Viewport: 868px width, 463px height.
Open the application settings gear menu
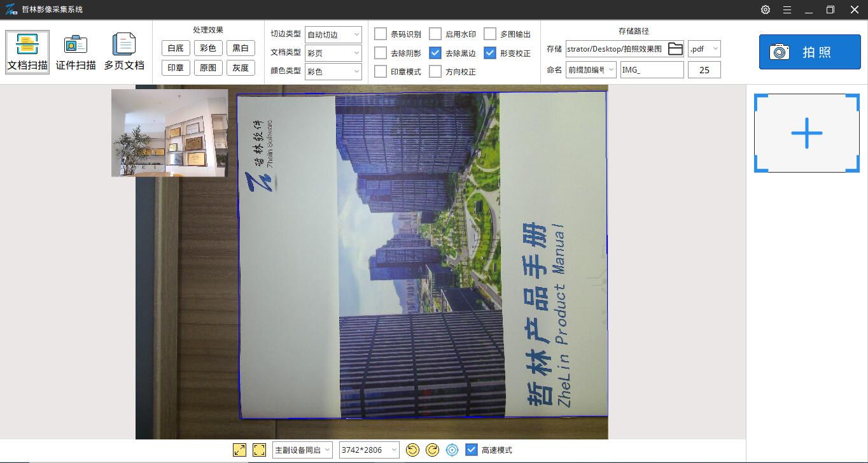point(765,10)
